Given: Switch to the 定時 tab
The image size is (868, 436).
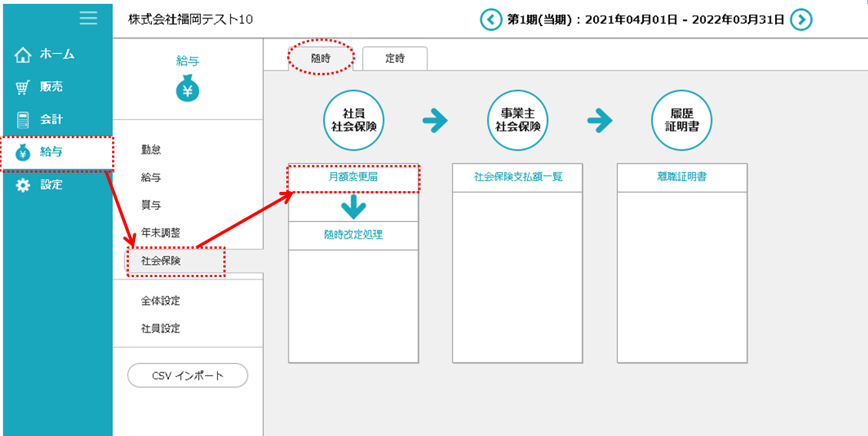Looking at the screenshot, I should click(x=394, y=58).
